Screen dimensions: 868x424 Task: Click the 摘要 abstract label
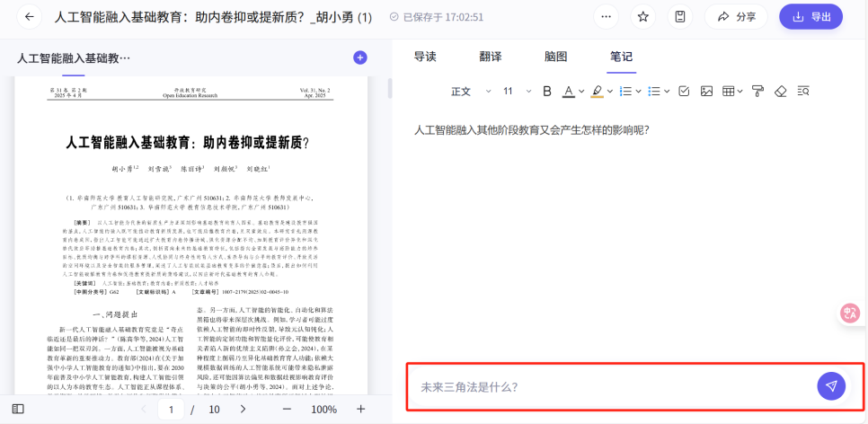pyautogui.click(x=82, y=221)
